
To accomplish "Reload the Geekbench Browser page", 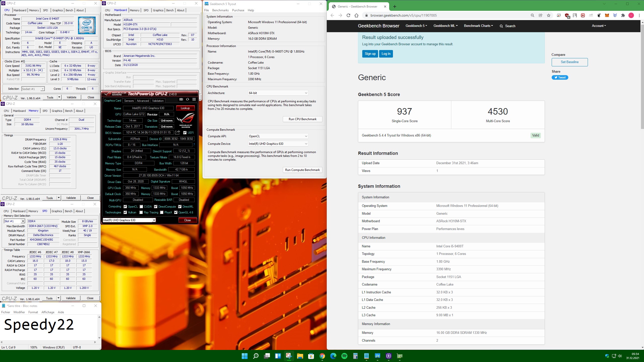I will [348, 15].
